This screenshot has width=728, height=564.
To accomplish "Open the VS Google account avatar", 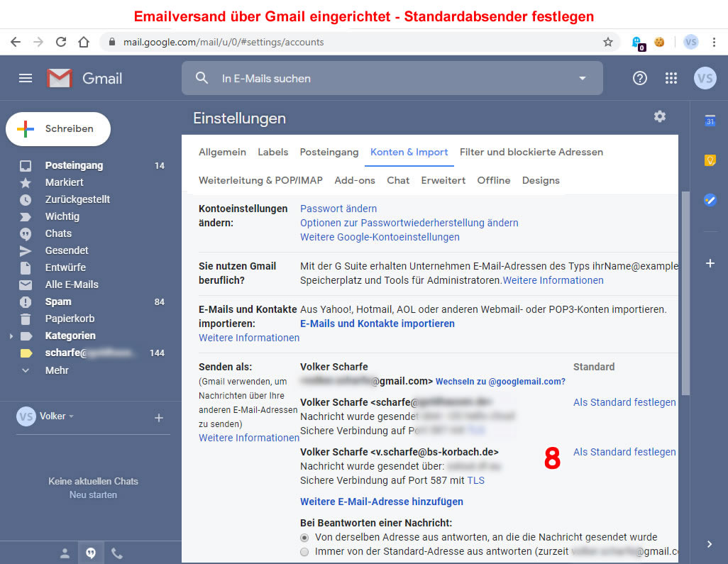I will 705,78.
